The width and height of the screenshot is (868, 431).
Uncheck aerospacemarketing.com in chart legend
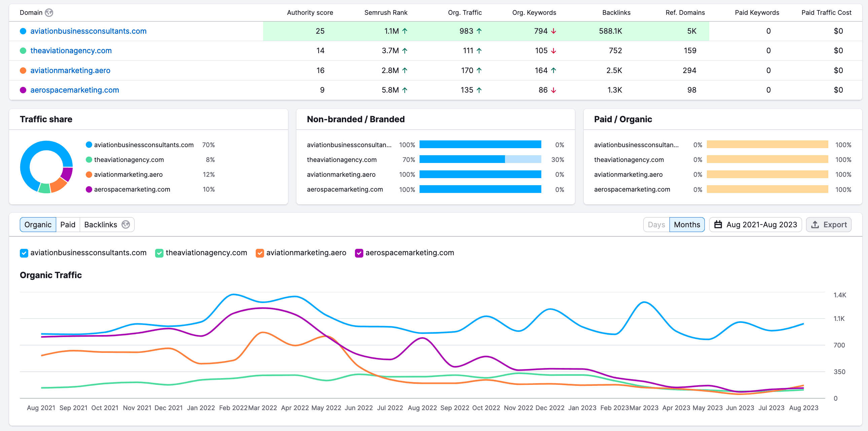pyautogui.click(x=359, y=253)
